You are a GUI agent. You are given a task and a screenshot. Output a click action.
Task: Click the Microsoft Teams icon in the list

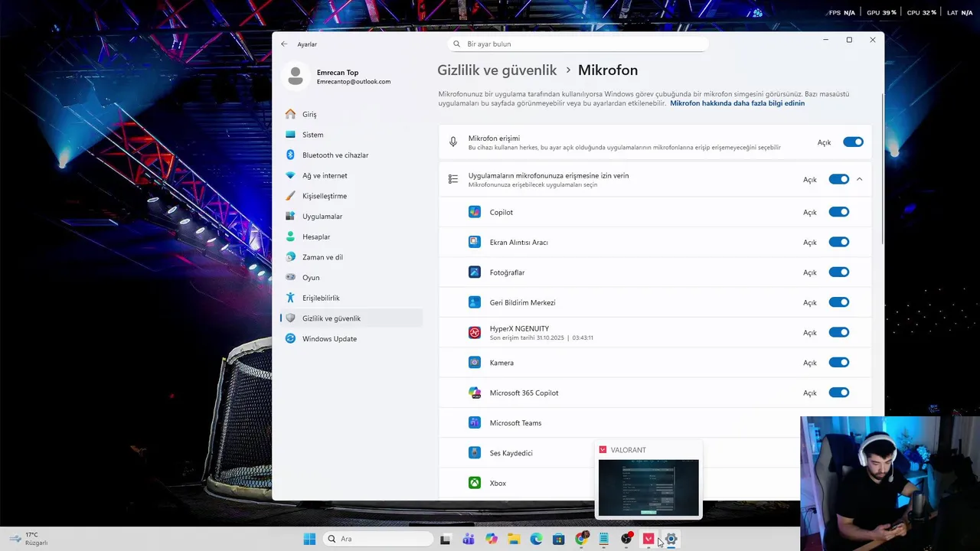point(475,422)
